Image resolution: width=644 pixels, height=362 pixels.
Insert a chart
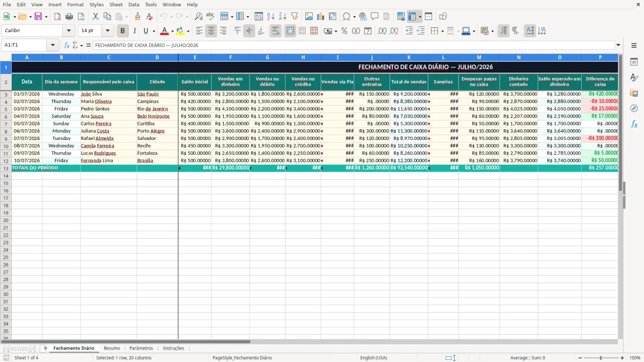coord(321,17)
